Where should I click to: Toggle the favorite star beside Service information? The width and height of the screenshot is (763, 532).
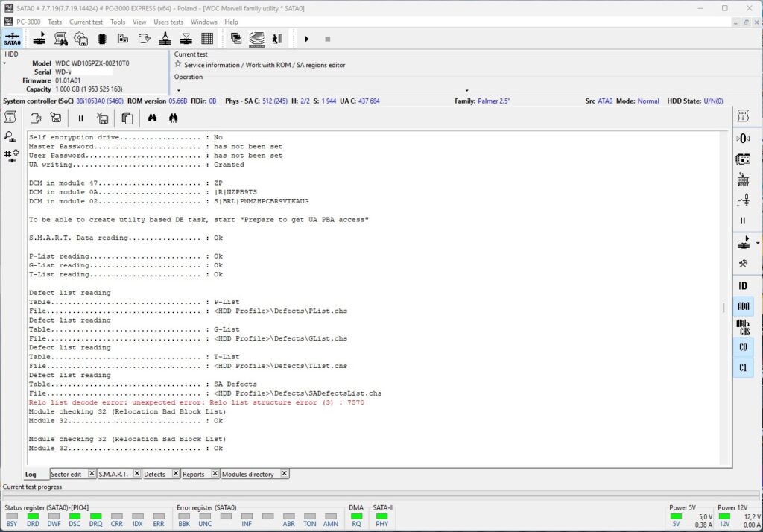[x=178, y=64]
